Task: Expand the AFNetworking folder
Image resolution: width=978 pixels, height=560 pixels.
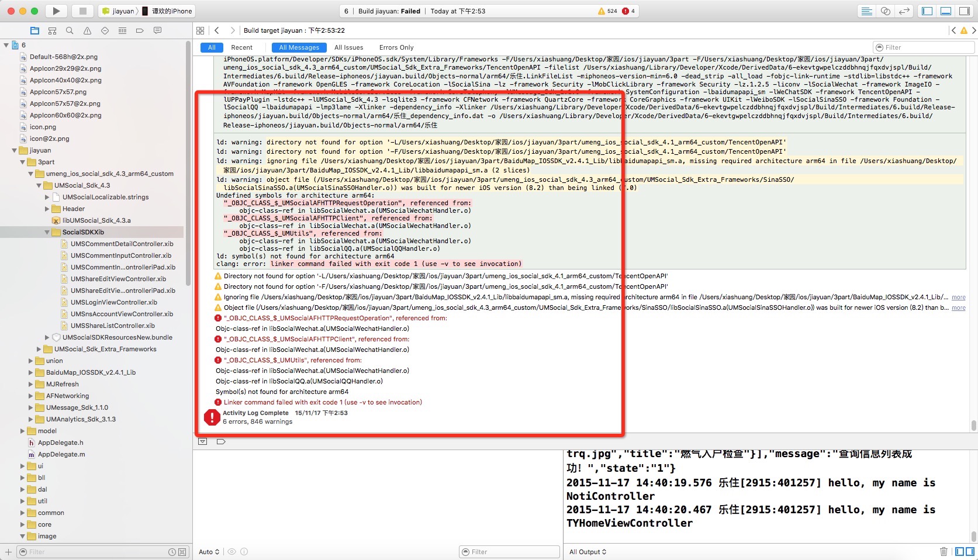Action: [x=31, y=396]
